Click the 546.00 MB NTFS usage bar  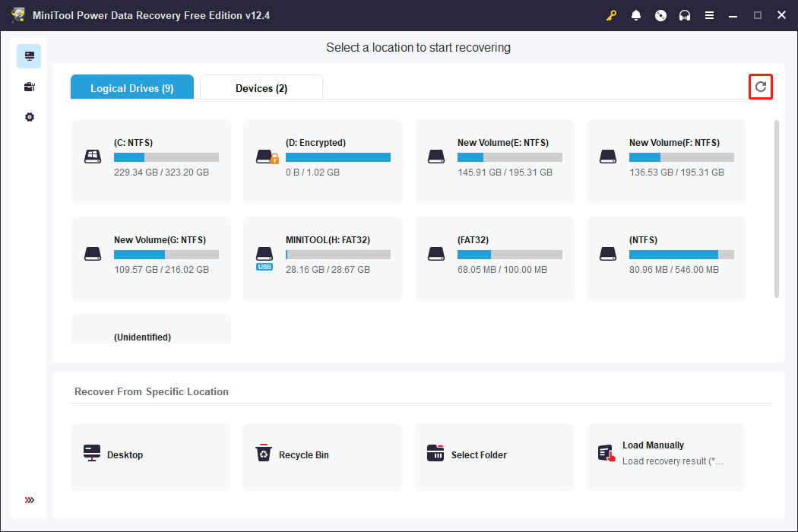pos(682,255)
